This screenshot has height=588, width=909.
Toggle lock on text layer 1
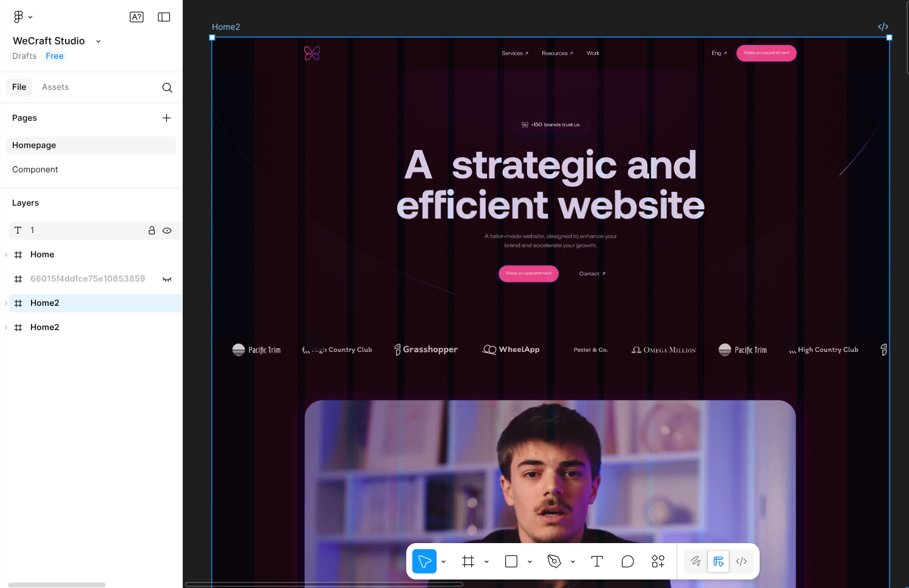click(x=152, y=231)
